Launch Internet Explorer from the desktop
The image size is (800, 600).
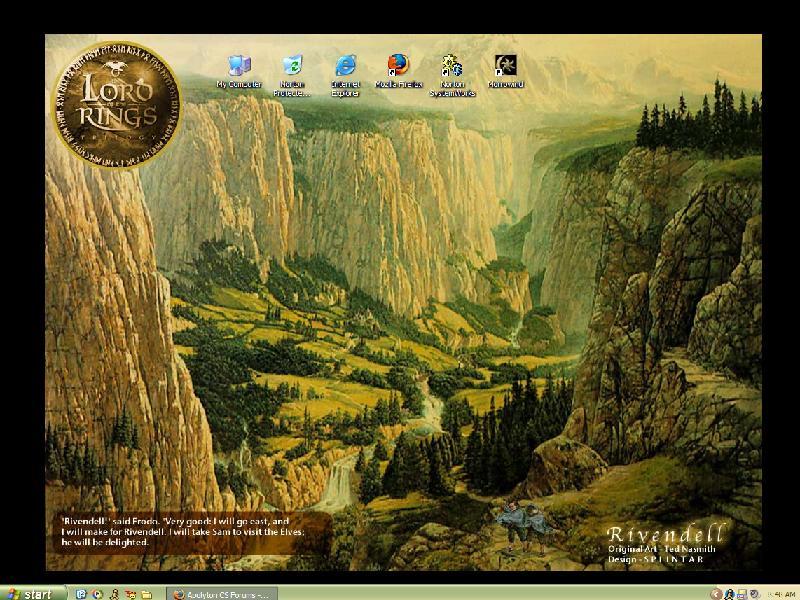click(x=346, y=68)
